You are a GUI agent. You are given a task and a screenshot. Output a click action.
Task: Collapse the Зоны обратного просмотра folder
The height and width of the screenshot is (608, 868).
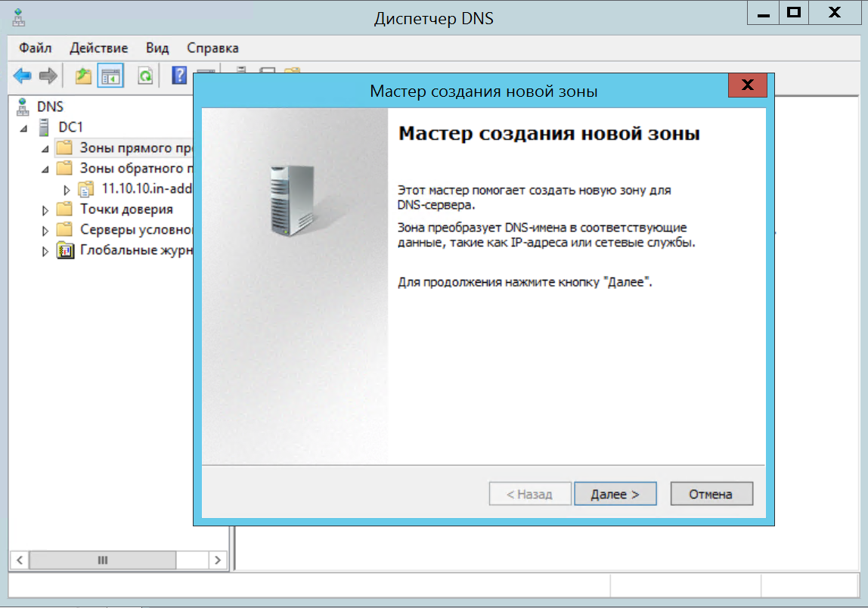[x=45, y=169]
